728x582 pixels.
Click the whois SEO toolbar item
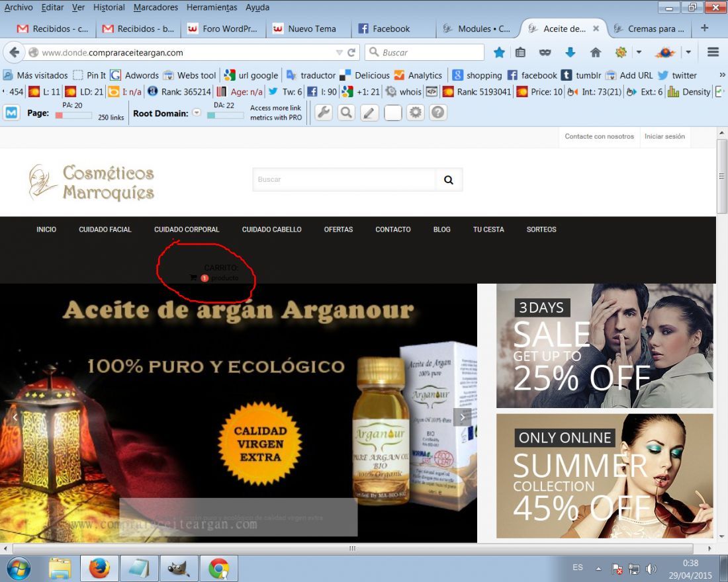(x=405, y=92)
